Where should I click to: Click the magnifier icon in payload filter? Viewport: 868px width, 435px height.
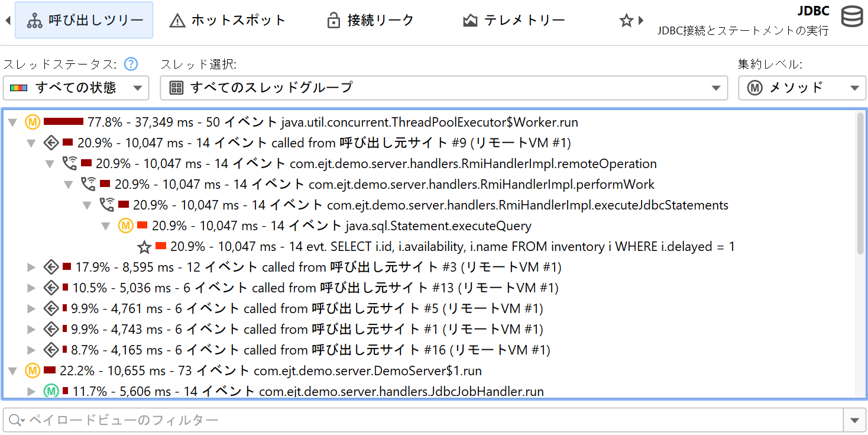tap(15, 420)
